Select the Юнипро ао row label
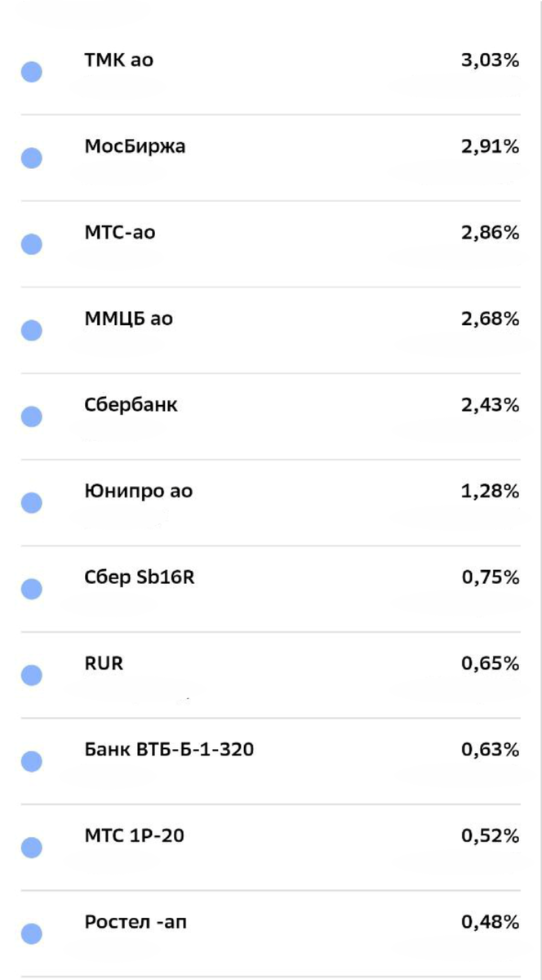This screenshot has height=980, width=542. (x=139, y=492)
